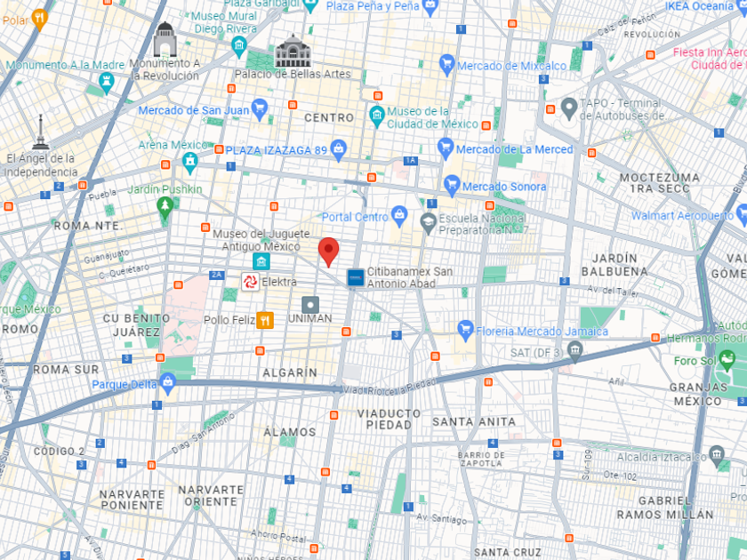This screenshot has width=747, height=560.
Task: Select the NARVARTE PONIENTE label
Action: pyautogui.click(x=132, y=500)
